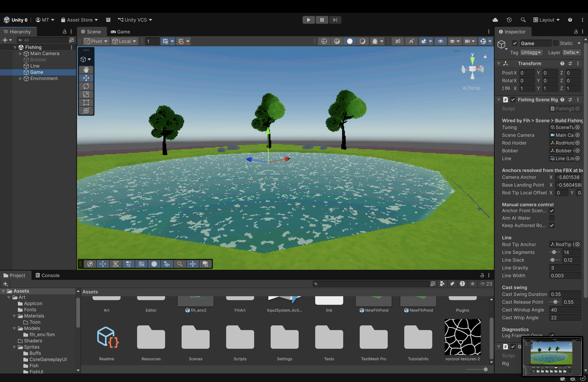Click the Favorites star icon in Project panel
Image resolution: width=588 pixels, height=382 pixels.
coord(473,284)
